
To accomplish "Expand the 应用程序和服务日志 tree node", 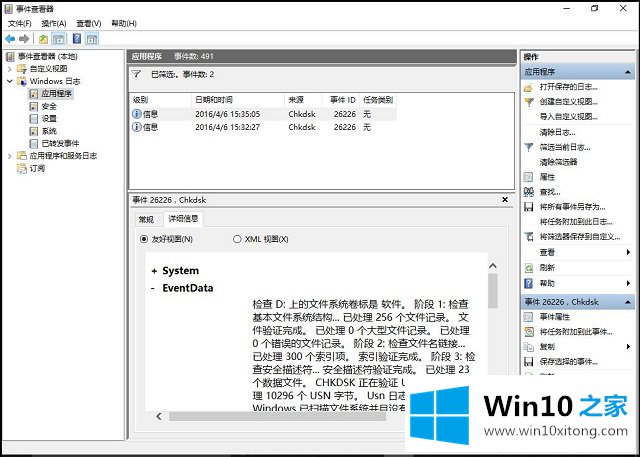I will point(10,156).
